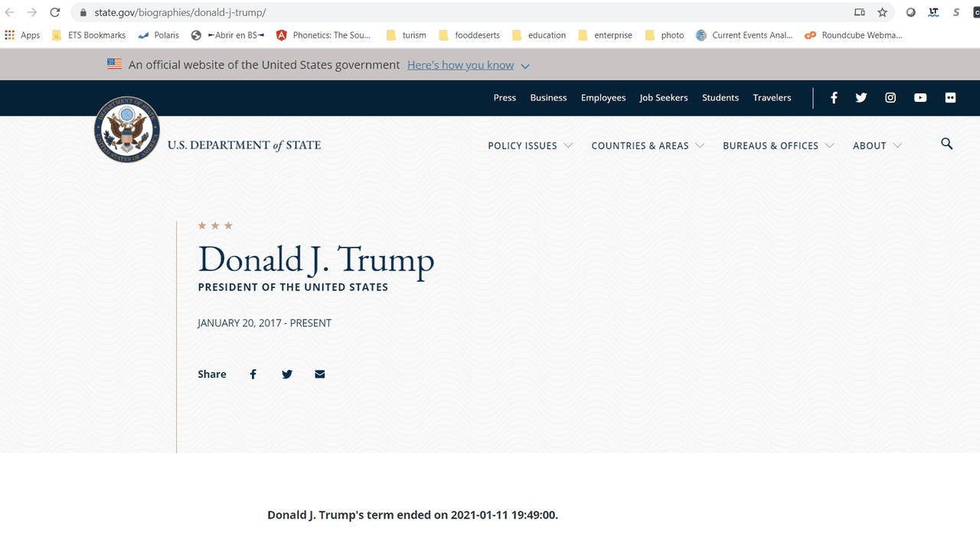Share biography on Facebook icon
This screenshot has height=540, width=980.
(253, 374)
